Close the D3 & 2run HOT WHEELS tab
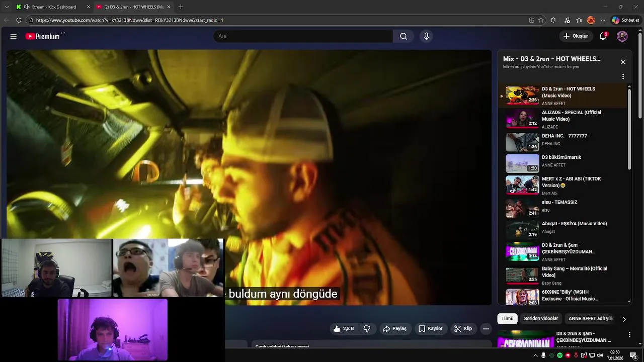The image size is (644, 362). (169, 7)
